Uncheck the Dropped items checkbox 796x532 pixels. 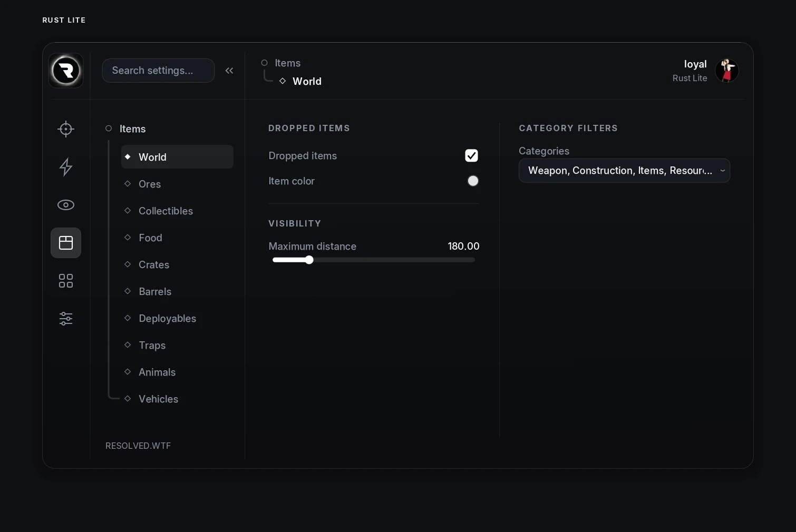[472, 155]
